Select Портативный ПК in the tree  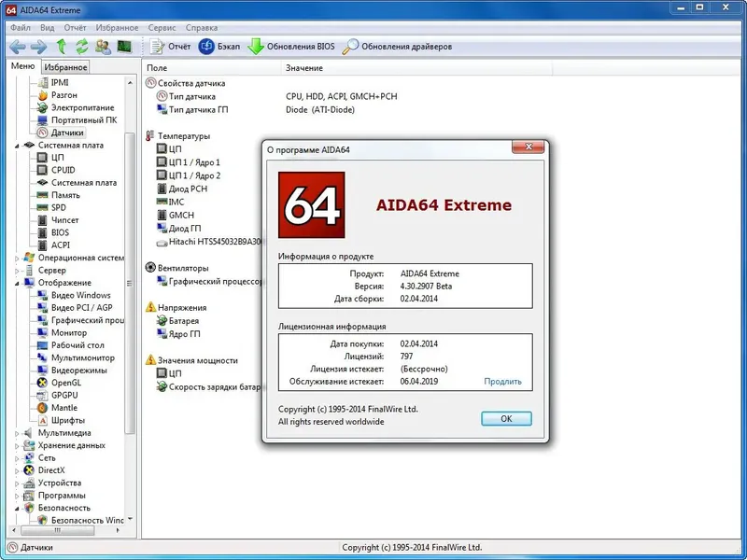pos(84,120)
